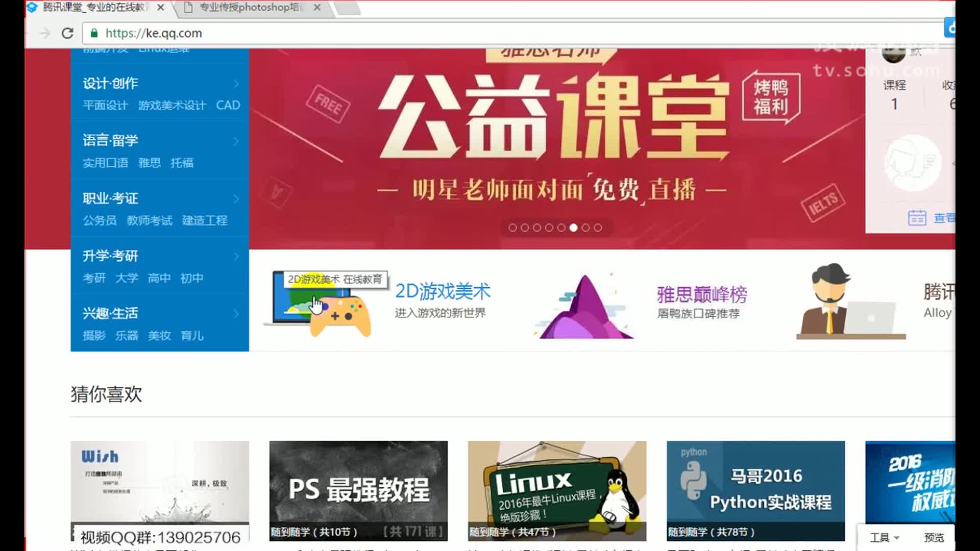Open the CAD link
The width and height of the screenshot is (980, 551).
[228, 105]
